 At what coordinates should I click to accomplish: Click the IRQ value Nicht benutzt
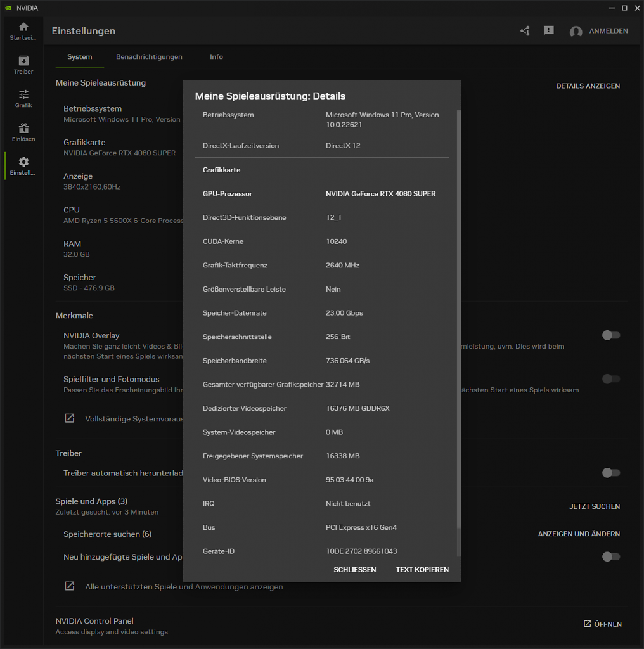click(348, 504)
